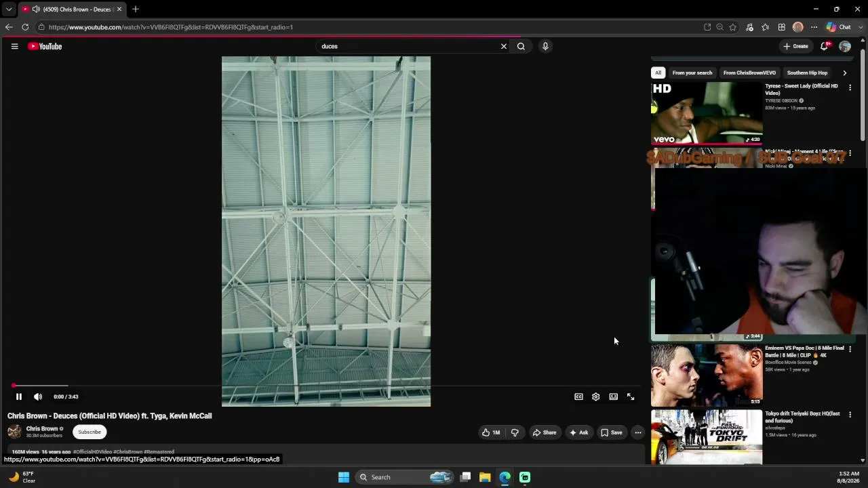
Task: Open options for Tyrese Sweet Lady video
Action: 850,87
